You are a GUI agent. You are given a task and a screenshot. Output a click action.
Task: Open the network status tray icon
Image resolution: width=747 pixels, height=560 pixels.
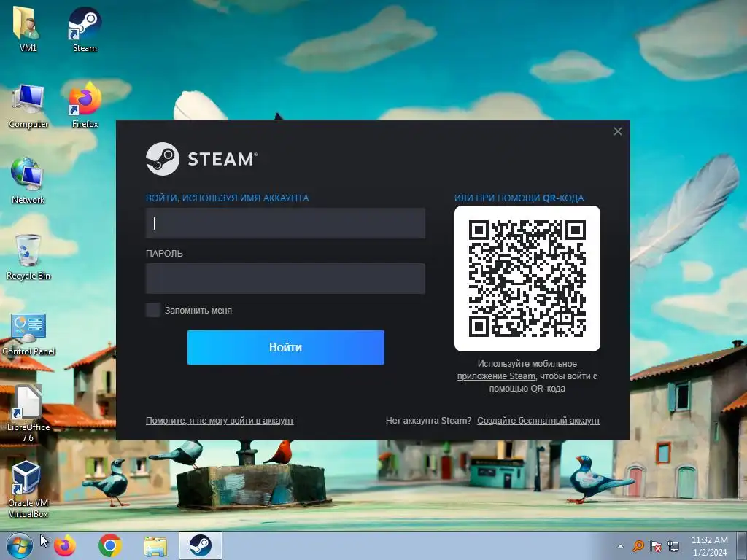[673, 546]
